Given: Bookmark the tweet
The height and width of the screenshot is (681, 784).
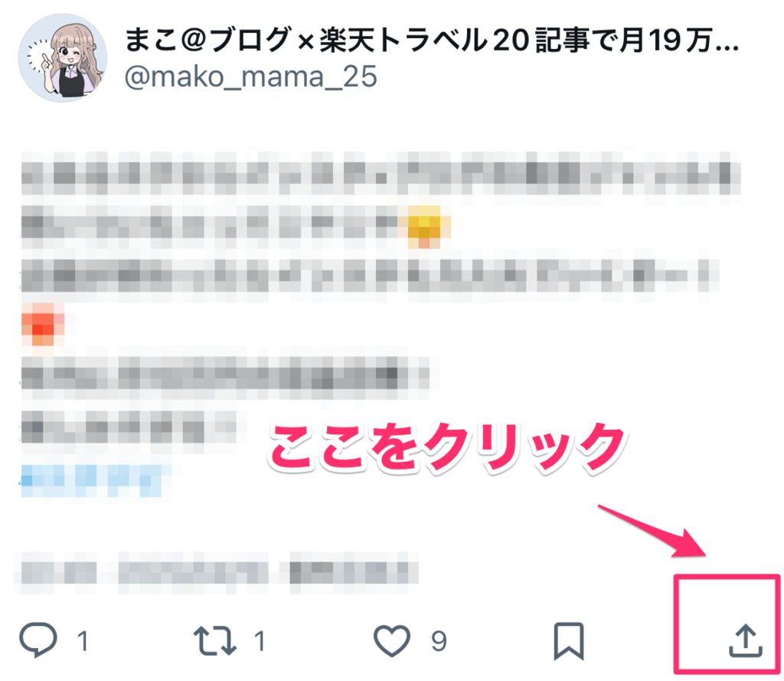Looking at the screenshot, I should coord(569,641).
